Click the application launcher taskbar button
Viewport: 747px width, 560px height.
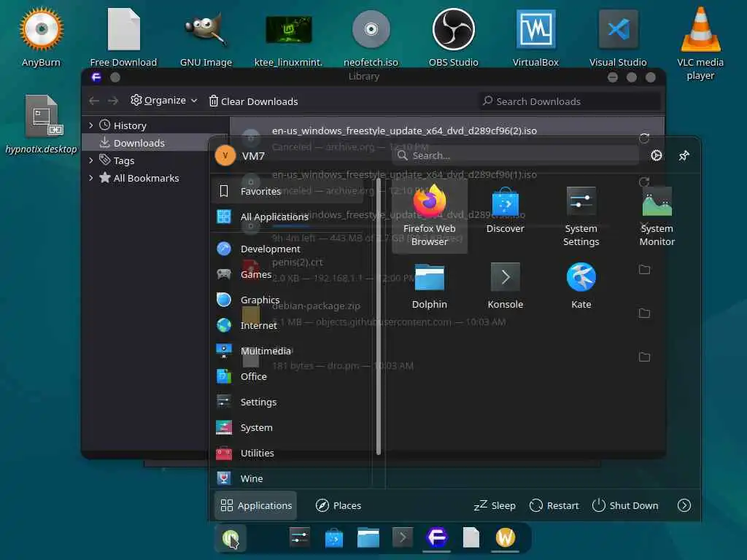[230, 538]
